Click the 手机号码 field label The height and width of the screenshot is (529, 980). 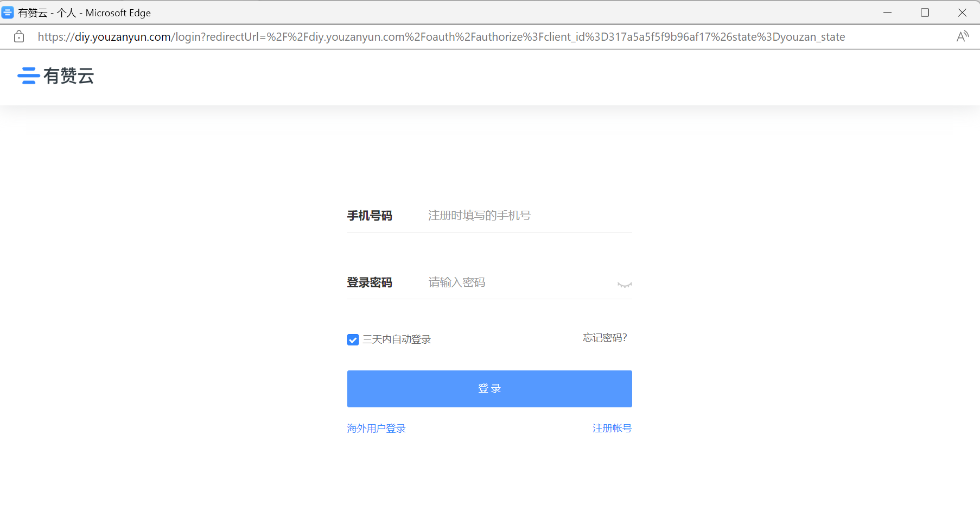coord(370,216)
